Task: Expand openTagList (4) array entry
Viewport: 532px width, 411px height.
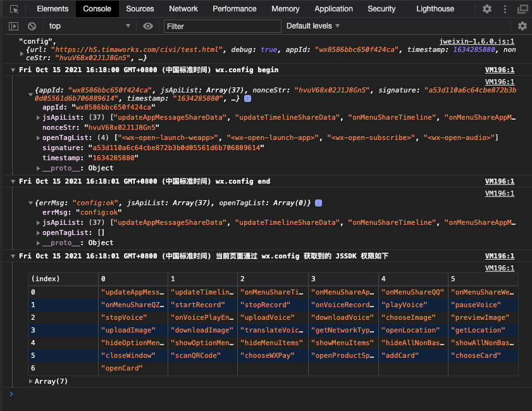Action: coord(39,138)
